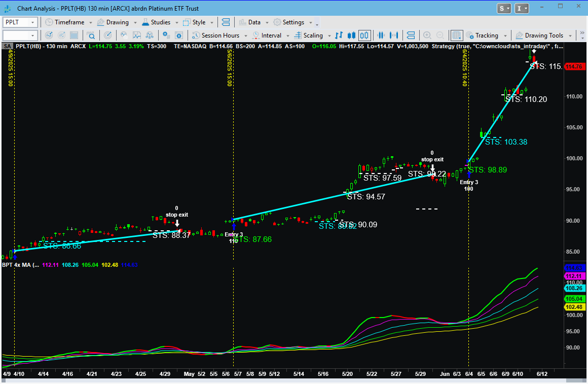Click the zoom in magnifier icon
The height and width of the screenshot is (384, 588).
pos(427,36)
